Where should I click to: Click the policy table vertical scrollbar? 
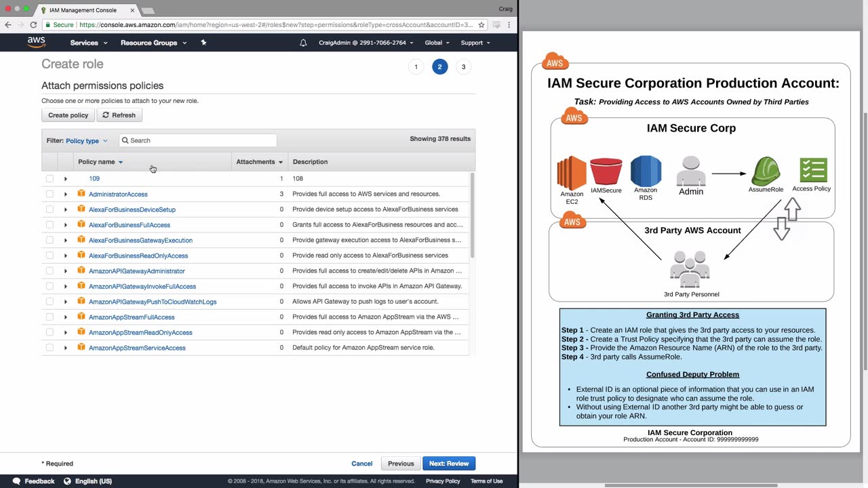pos(472,216)
